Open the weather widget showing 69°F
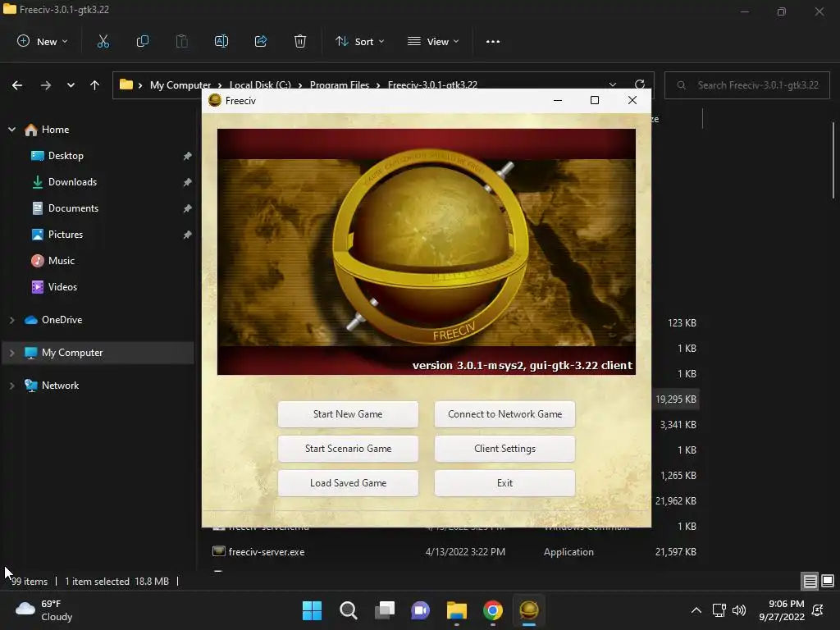The width and height of the screenshot is (840, 630). tap(44, 610)
